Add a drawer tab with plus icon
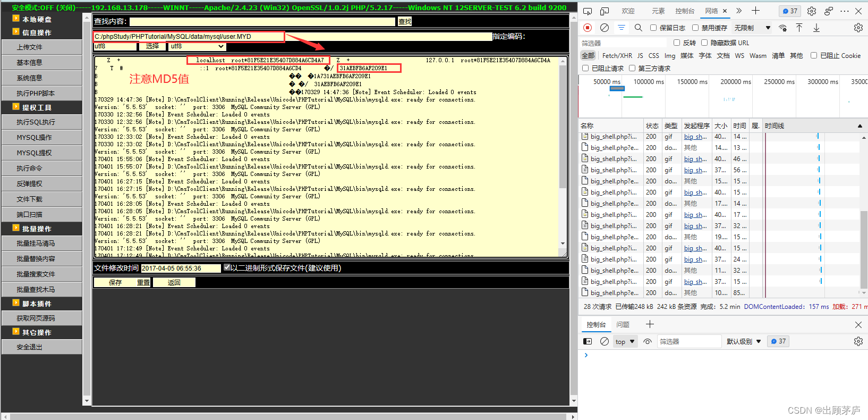This screenshot has width=868, height=420. point(650,324)
